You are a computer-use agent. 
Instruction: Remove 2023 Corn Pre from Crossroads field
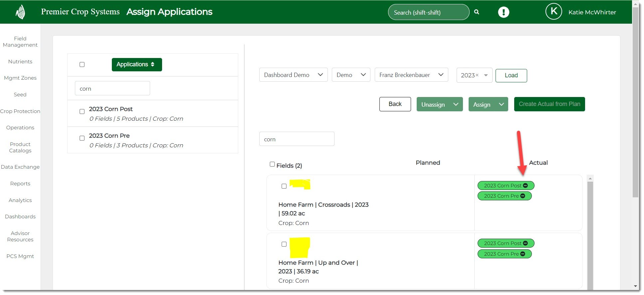(x=523, y=196)
